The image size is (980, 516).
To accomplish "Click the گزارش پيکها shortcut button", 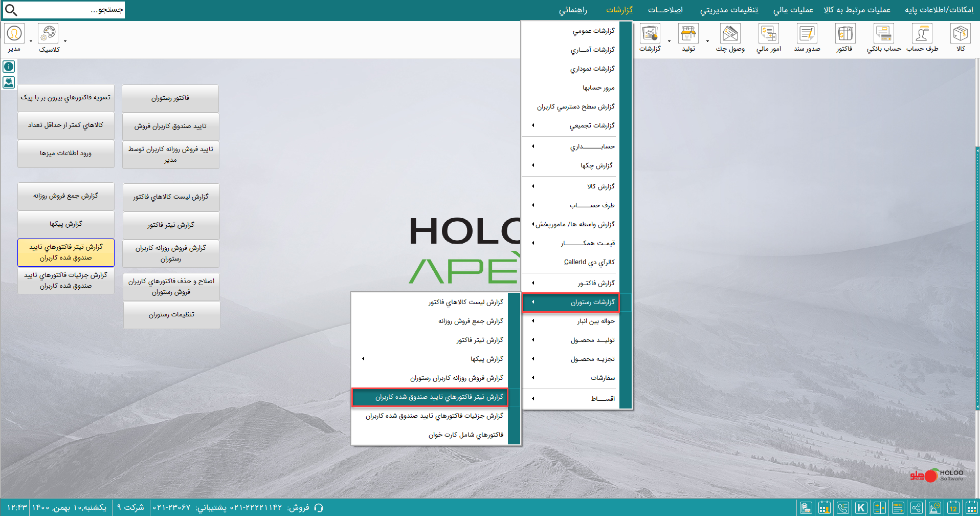I will [x=65, y=224].
